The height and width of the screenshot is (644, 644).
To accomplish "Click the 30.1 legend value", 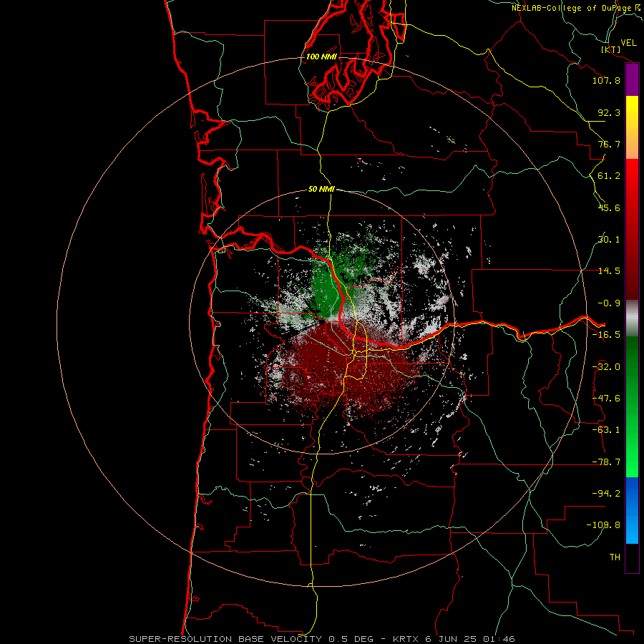I will [609, 240].
